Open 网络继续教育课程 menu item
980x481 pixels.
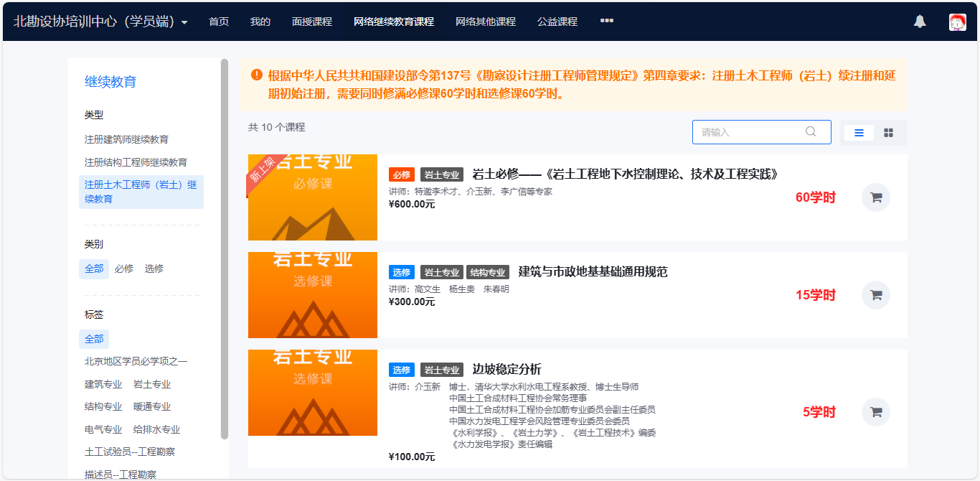tap(394, 22)
